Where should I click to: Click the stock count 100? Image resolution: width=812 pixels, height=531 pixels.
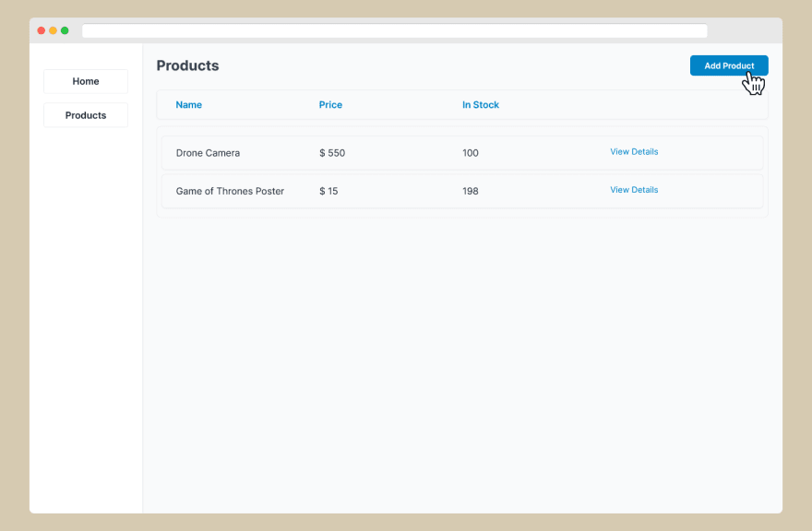pyautogui.click(x=471, y=153)
